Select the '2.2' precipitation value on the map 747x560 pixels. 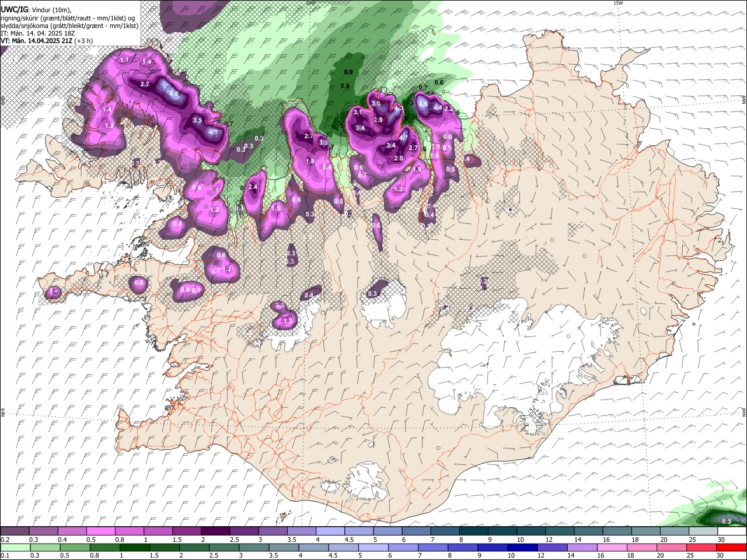click(448, 108)
